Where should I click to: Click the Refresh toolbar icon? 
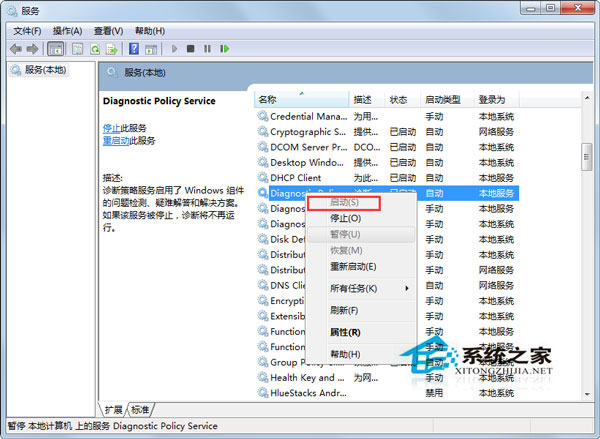click(96, 48)
